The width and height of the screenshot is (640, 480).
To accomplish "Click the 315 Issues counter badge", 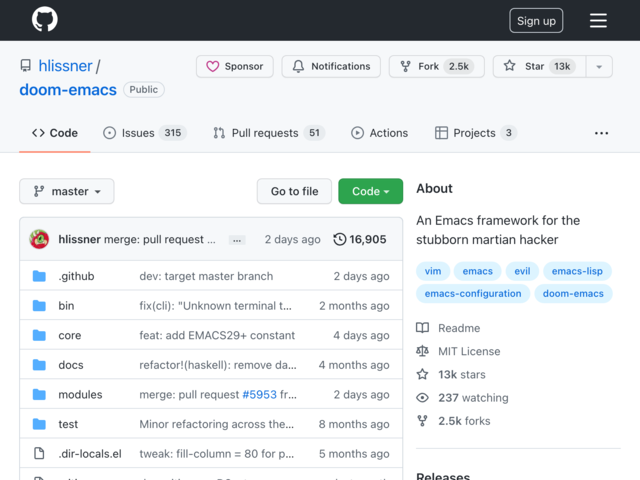I will (x=173, y=133).
